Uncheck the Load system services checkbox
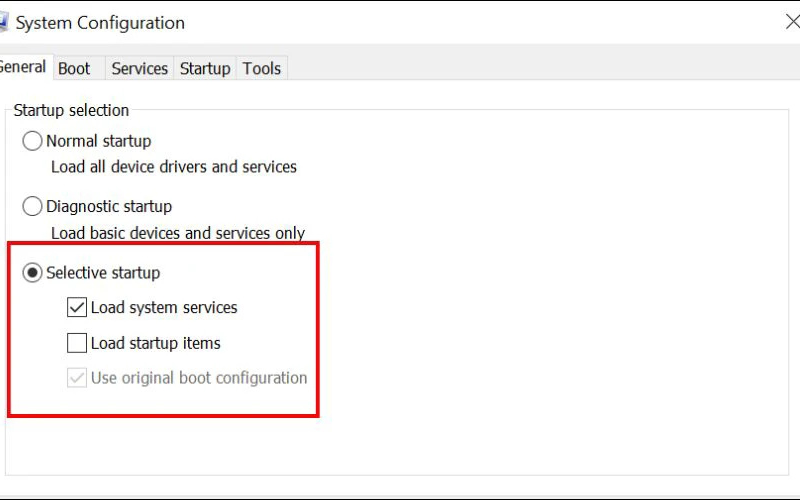Screen dimensions: 800x500 [x=77, y=308]
